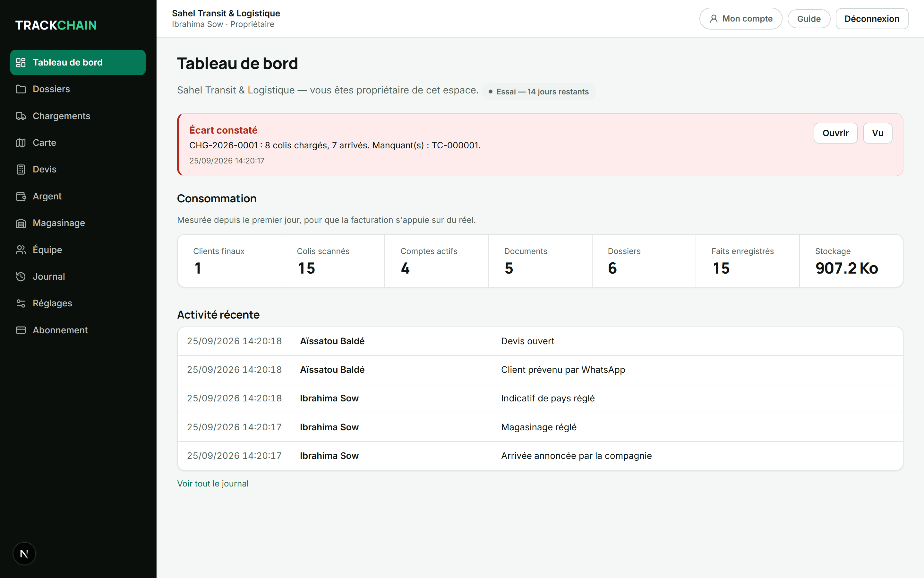The width and height of the screenshot is (924, 578).
Task: Click the Stockage 907.2 Ko value
Action: pos(846,268)
